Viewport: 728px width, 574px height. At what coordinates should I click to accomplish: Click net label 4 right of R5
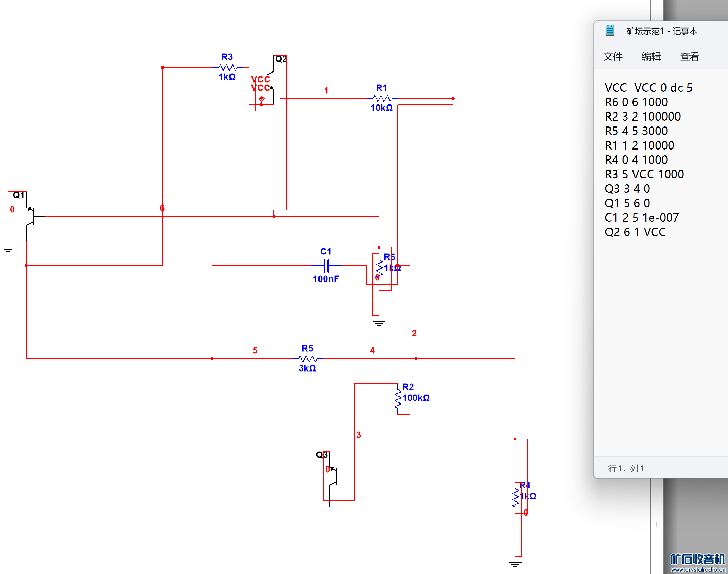[x=372, y=350]
